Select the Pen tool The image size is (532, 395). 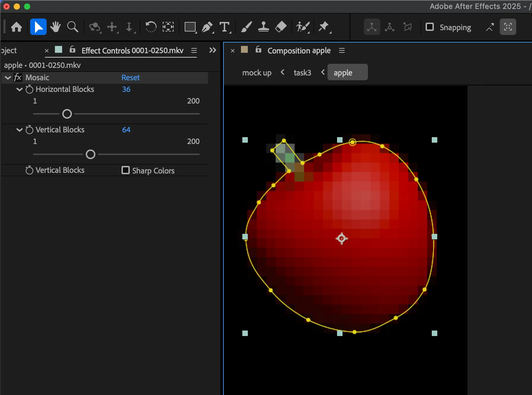click(207, 27)
